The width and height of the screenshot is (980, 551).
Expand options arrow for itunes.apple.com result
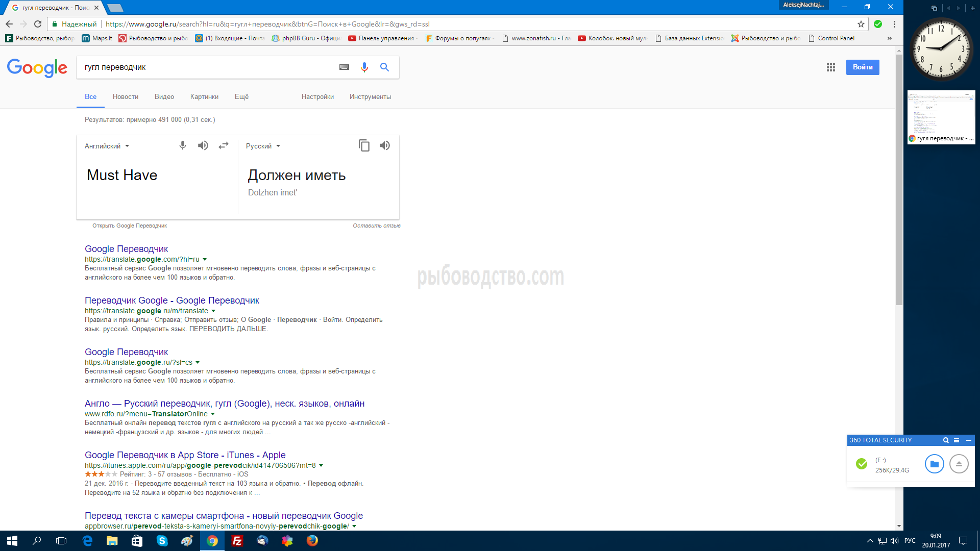click(x=321, y=465)
